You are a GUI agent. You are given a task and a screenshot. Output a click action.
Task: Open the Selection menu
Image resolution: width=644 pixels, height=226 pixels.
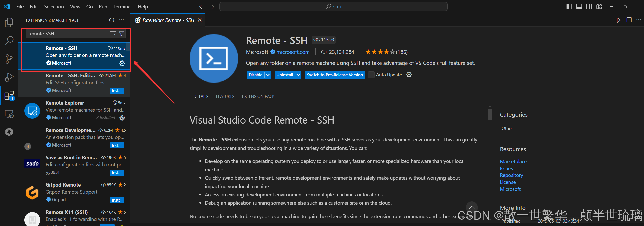(x=54, y=7)
